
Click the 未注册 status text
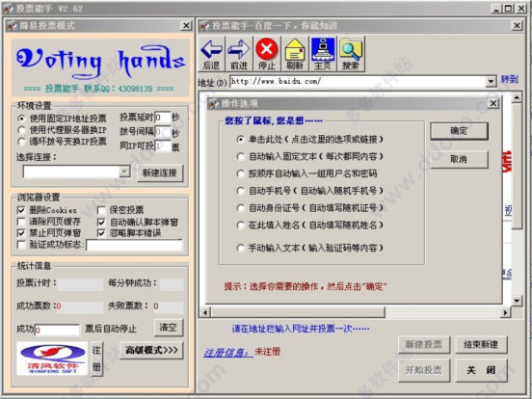point(267,352)
